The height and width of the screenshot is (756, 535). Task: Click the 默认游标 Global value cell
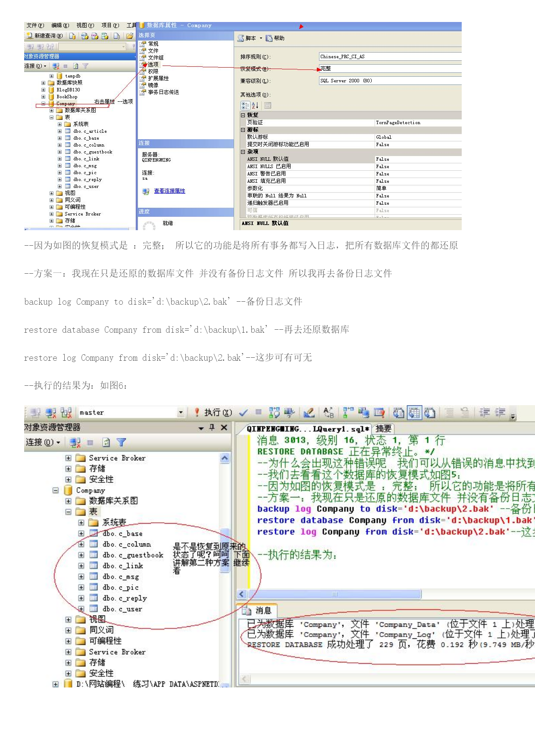pyautogui.click(x=418, y=137)
